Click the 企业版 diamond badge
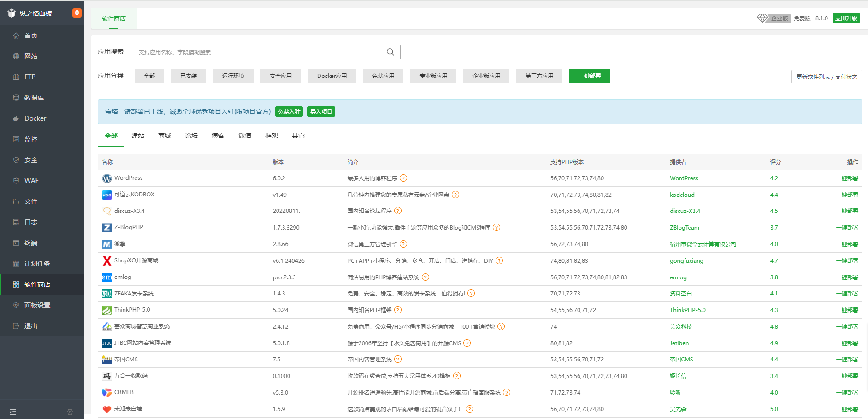 point(774,18)
